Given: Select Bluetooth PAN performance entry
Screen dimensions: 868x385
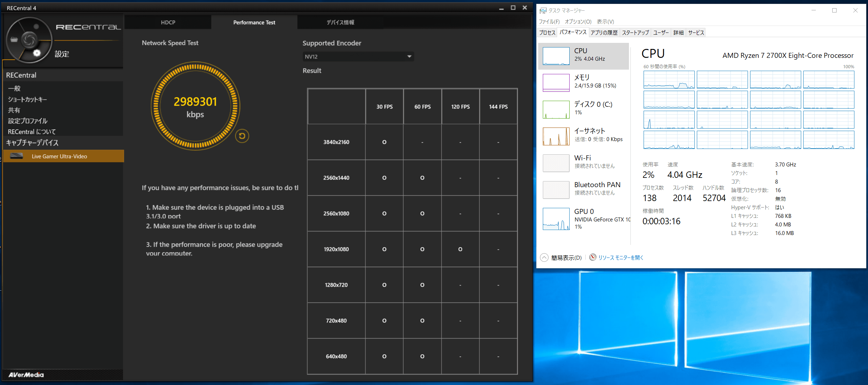Looking at the screenshot, I should 584,190.
